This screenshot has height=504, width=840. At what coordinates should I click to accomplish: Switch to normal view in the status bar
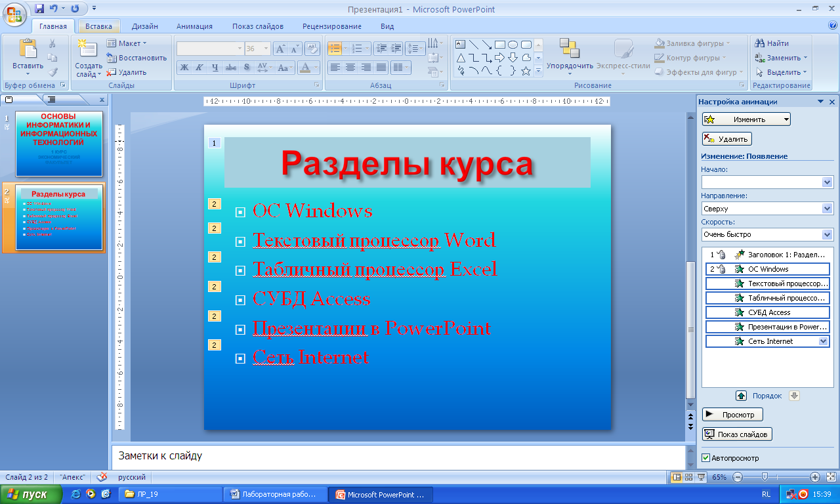(x=677, y=477)
